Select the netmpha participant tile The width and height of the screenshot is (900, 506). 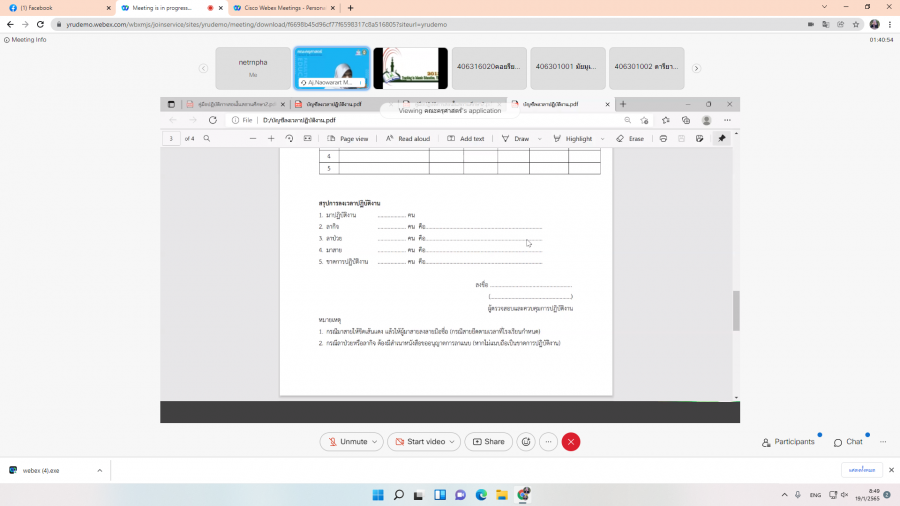point(252,68)
